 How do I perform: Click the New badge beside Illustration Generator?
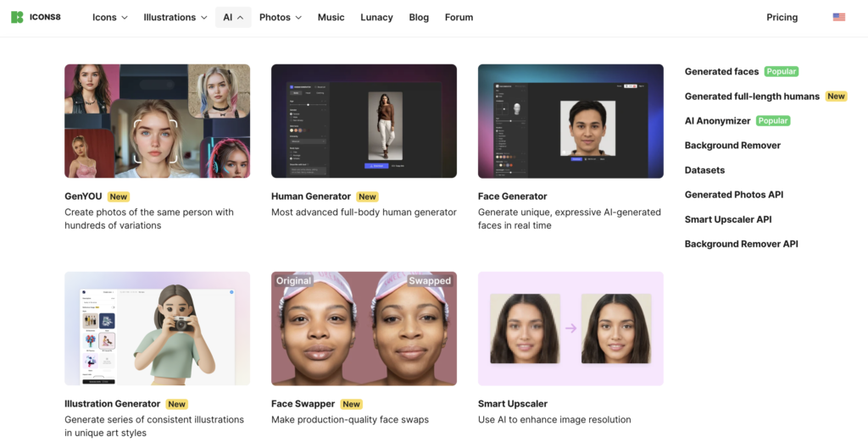tap(176, 404)
